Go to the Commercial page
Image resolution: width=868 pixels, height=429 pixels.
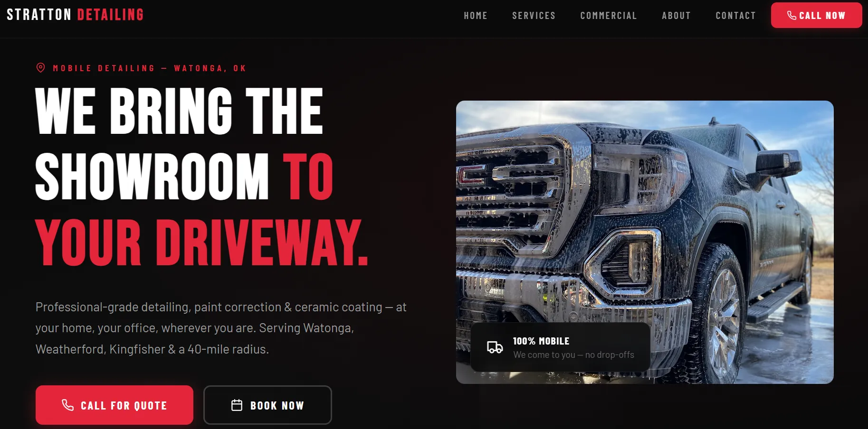[608, 16]
